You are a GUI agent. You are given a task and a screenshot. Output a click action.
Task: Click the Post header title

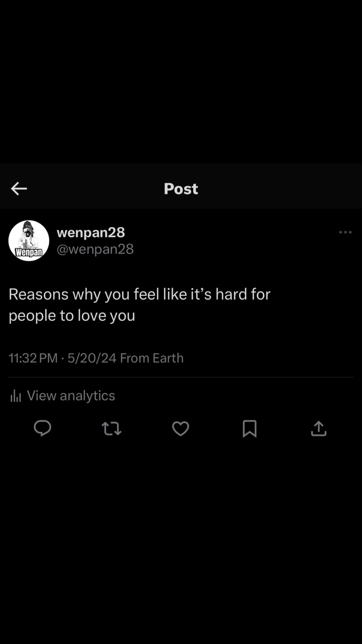click(x=181, y=189)
